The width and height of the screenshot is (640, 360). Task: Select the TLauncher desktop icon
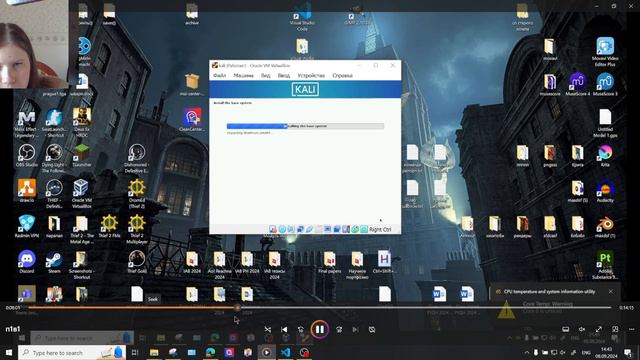pyautogui.click(x=82, y=155)
